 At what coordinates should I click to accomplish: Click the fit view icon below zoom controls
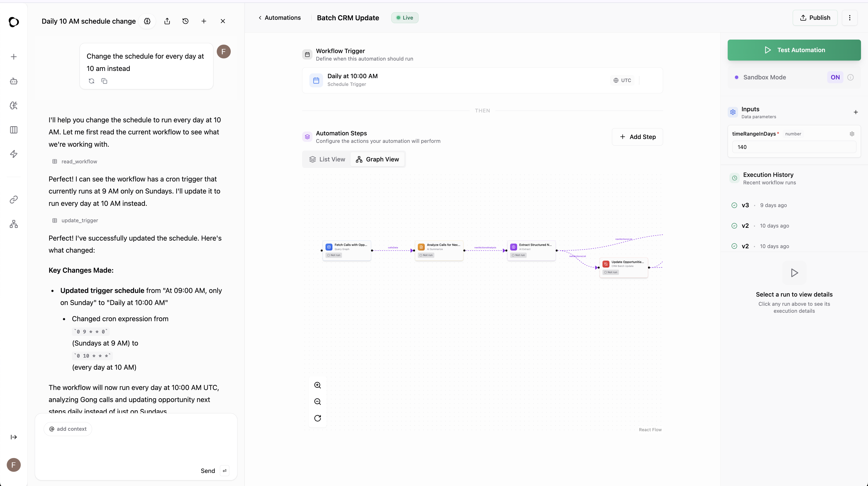click(317, 418)
